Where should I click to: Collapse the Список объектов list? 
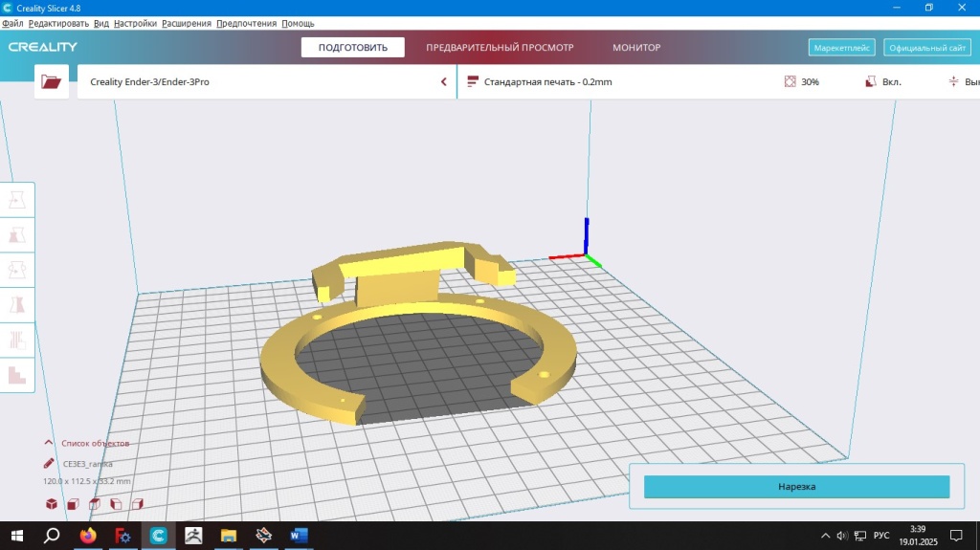click(x=48, y=443)
